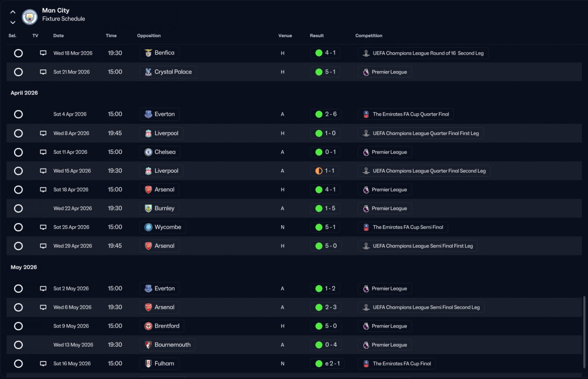Click the Man City club crest icon

[x=30, y=17]
